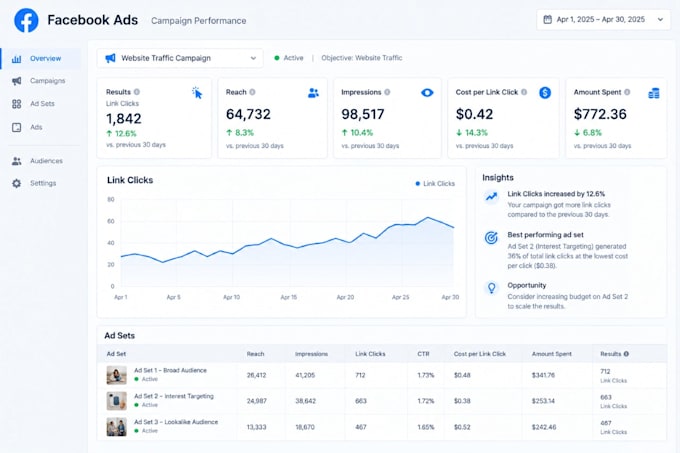Click the 1.65% CTR cell
Image resolution: width=680 pixels, height=453 pixels.
click(x=426, y=427)
